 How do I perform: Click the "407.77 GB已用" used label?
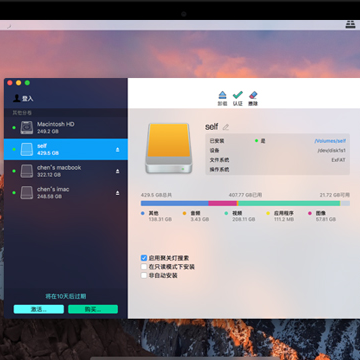pyautogui.click(x=245, y=195)
